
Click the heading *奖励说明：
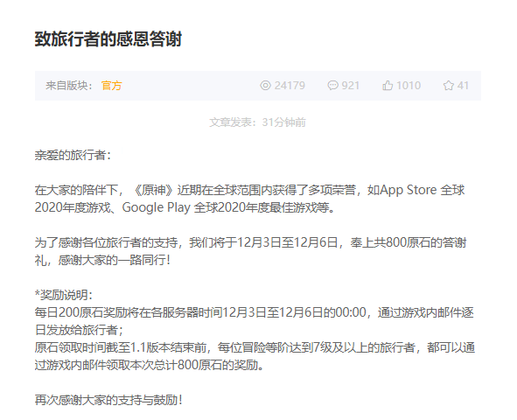click(x=64, y=295)
